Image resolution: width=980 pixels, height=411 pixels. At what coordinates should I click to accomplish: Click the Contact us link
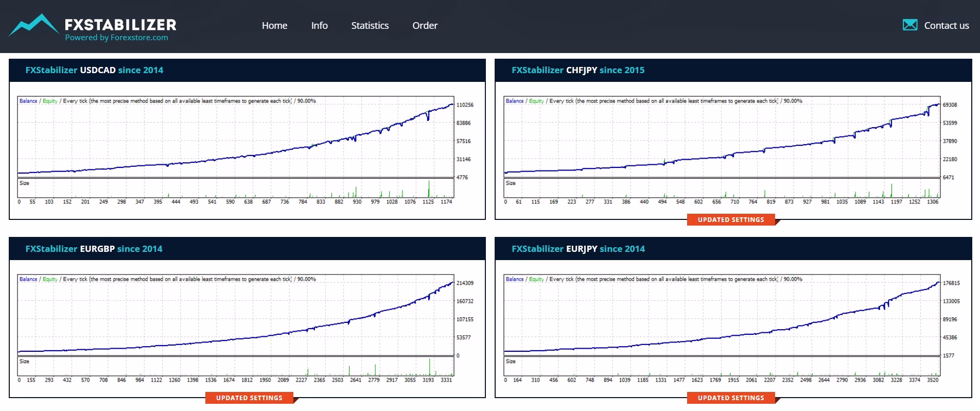pyautogui.click(x=946, y=25)
